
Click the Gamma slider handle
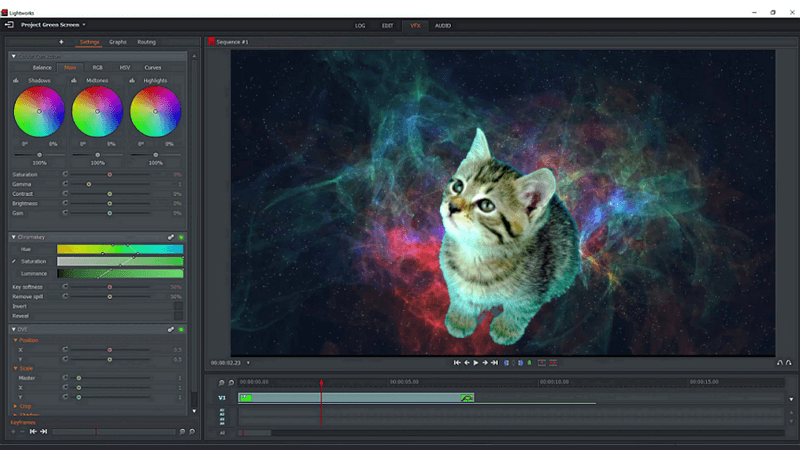pos(89,184)
